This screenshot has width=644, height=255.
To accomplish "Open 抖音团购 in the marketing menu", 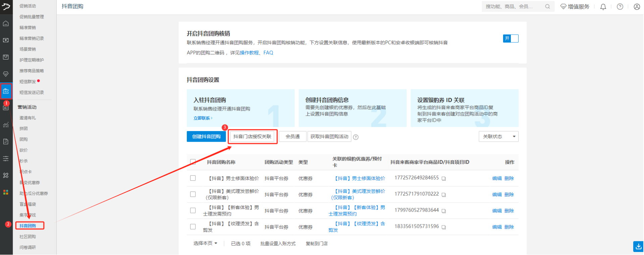I will point(28,226).
